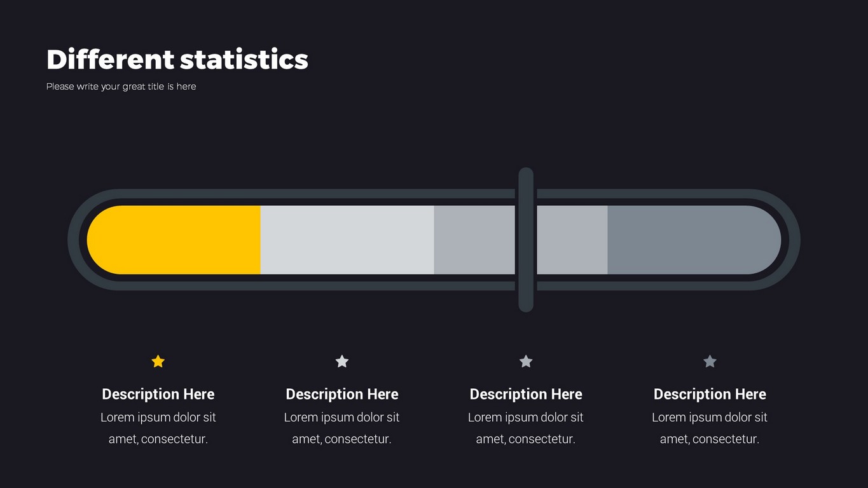Viewport: 868px width, 488px height.
Task: Select the "Please write your great title" subtitle
Action: tap(121, 86)
